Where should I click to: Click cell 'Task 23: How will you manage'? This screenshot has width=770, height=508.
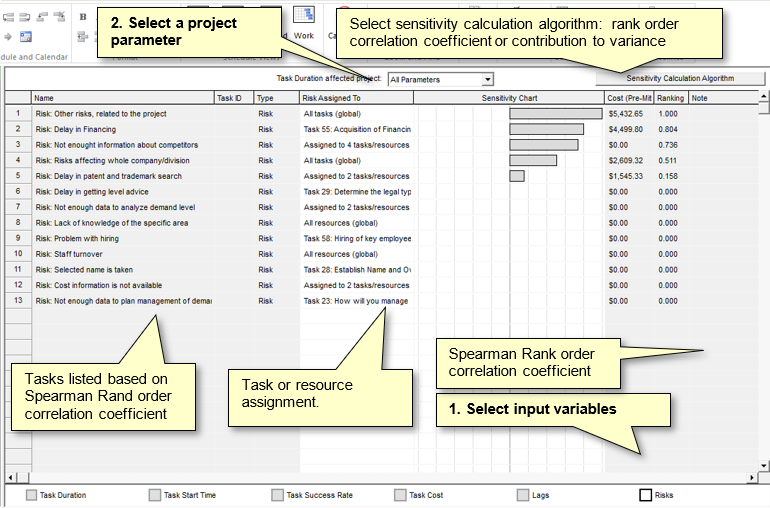(x=356, y=301)
